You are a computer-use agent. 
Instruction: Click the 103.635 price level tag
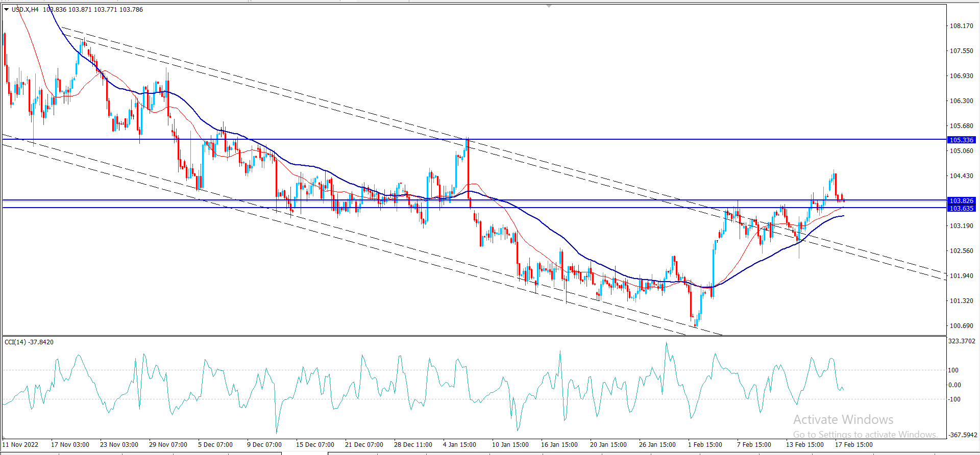coord(961,208)
